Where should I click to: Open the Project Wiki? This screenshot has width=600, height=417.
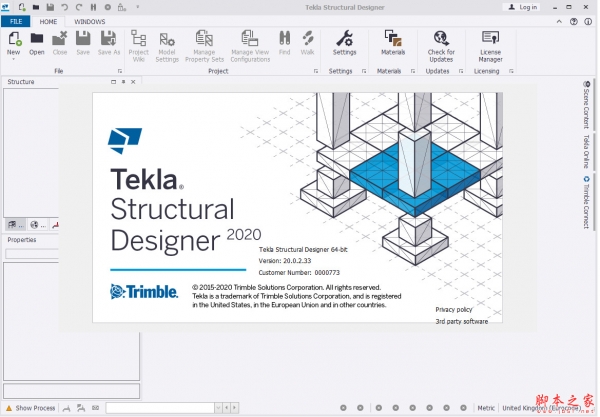point(139,46)
